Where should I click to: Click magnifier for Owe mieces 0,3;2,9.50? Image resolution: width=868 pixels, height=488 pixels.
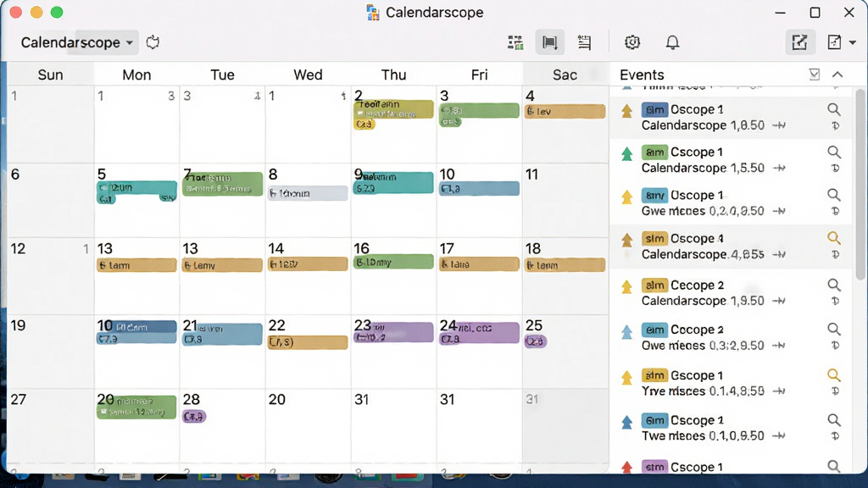[x=834, y=330]
